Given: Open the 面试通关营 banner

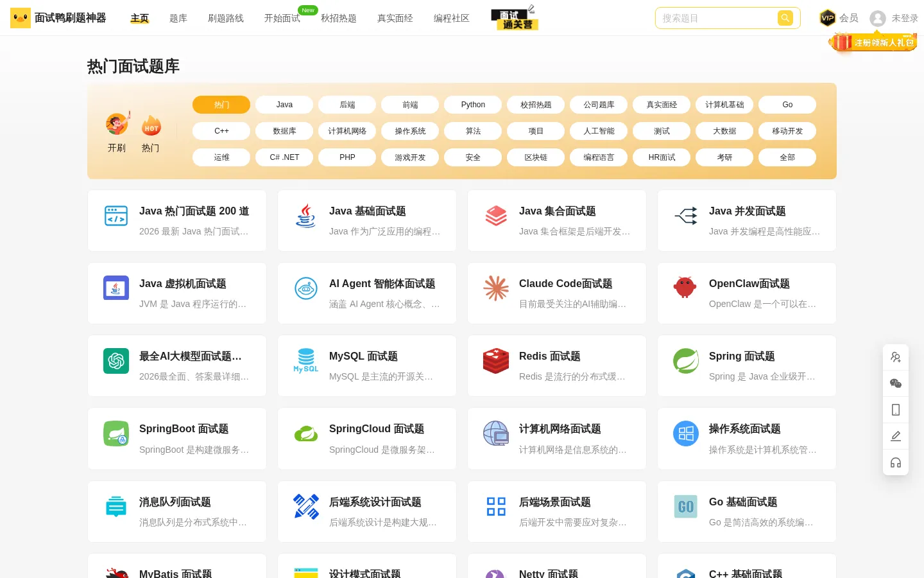Looking at the screenshot, I should (515, 18).
